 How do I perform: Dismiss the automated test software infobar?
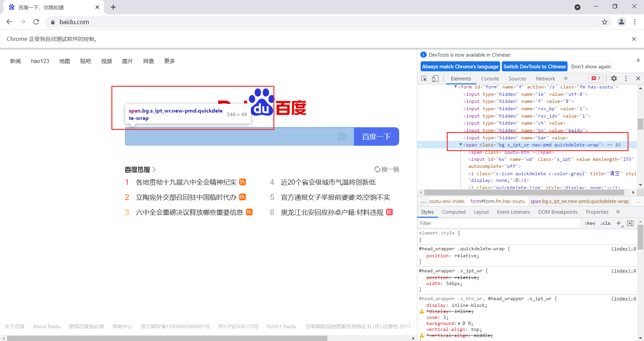(x=634, y=39)
